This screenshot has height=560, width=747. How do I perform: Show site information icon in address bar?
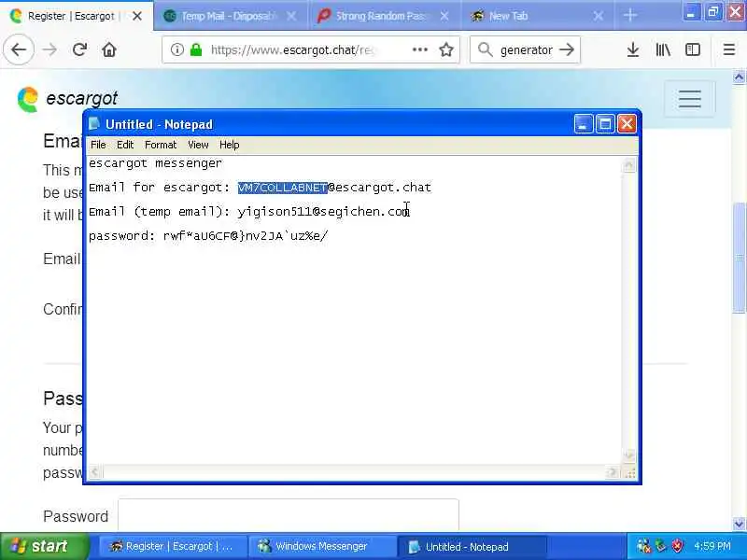[176, 49]
